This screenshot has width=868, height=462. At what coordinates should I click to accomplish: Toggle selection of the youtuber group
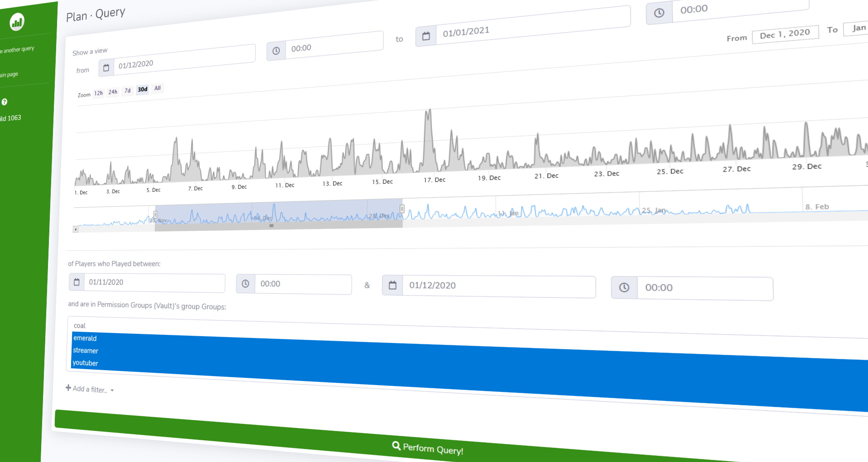pyautogui.click(x=85, y=362)
